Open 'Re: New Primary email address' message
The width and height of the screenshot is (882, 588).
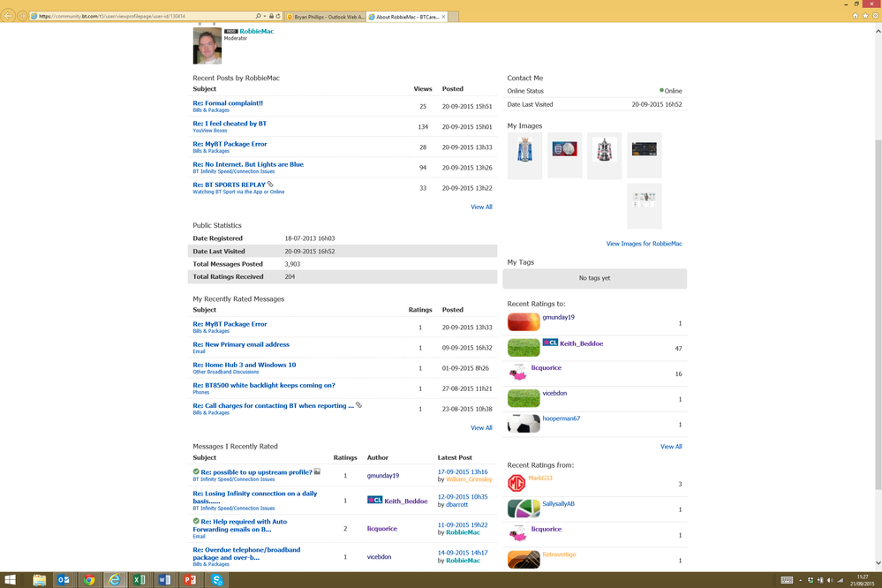click(x=241, y=344)
